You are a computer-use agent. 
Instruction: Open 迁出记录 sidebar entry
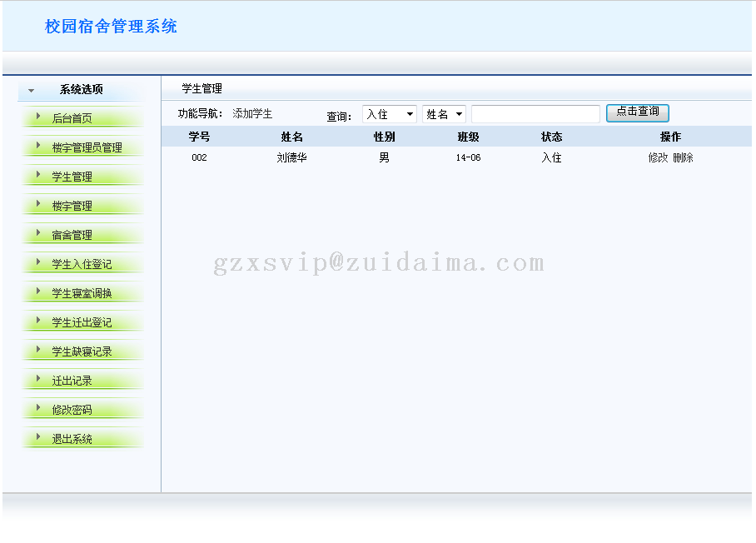(x=72, y=381)
